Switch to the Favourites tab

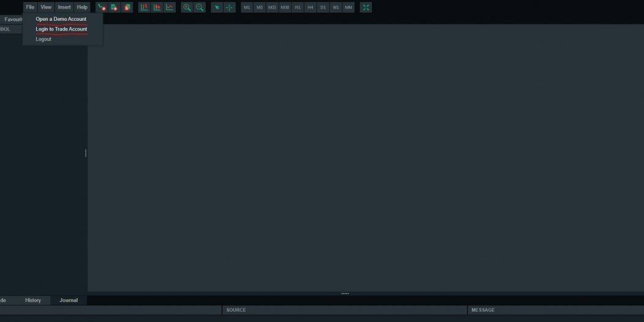[x=12, y=20]
